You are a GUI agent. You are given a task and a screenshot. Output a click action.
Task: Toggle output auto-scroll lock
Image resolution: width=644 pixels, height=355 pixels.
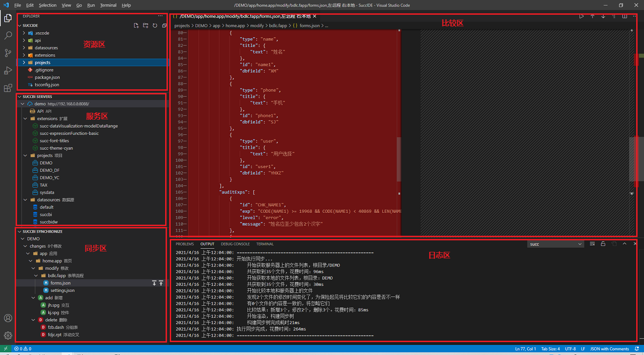[x=603, y=244]
